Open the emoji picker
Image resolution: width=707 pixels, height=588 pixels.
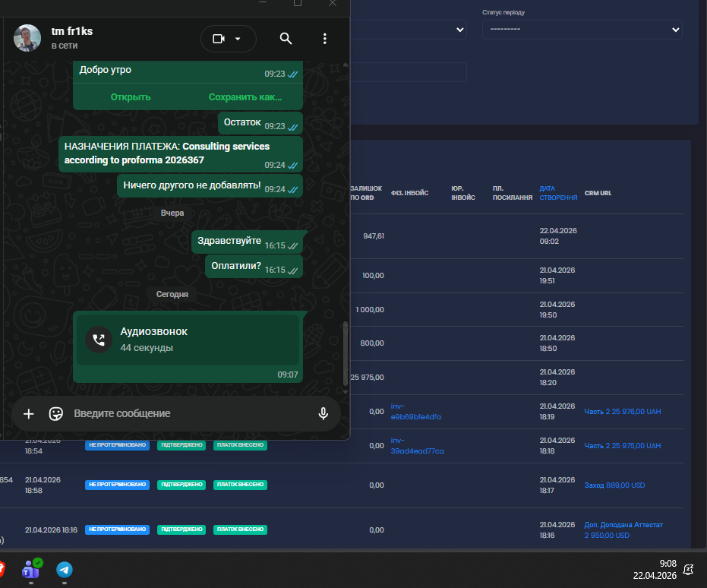pyautogui.click(x=56, y=413)
